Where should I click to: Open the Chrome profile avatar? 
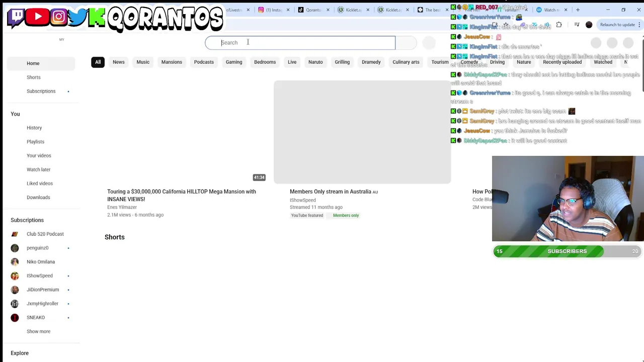589,25
